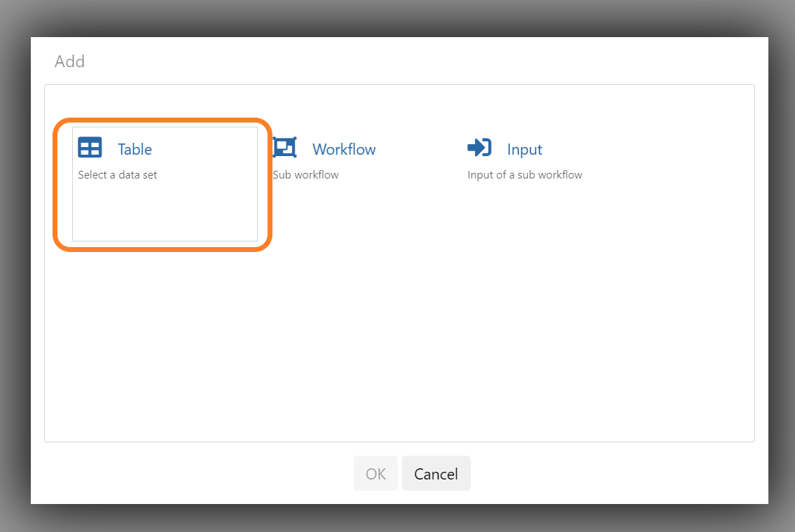
Task: Choose the Workflow label
Action: click(x=344, y=149)
